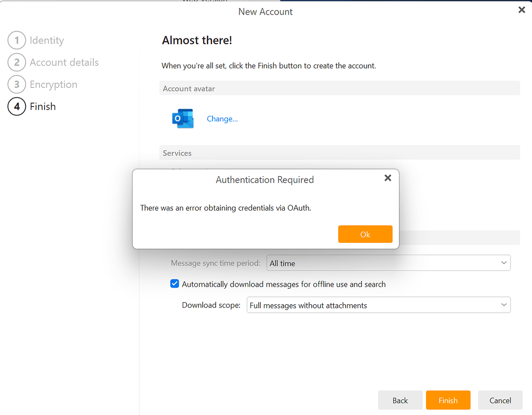Go to the Account details step label

click(x=64, y=62)
